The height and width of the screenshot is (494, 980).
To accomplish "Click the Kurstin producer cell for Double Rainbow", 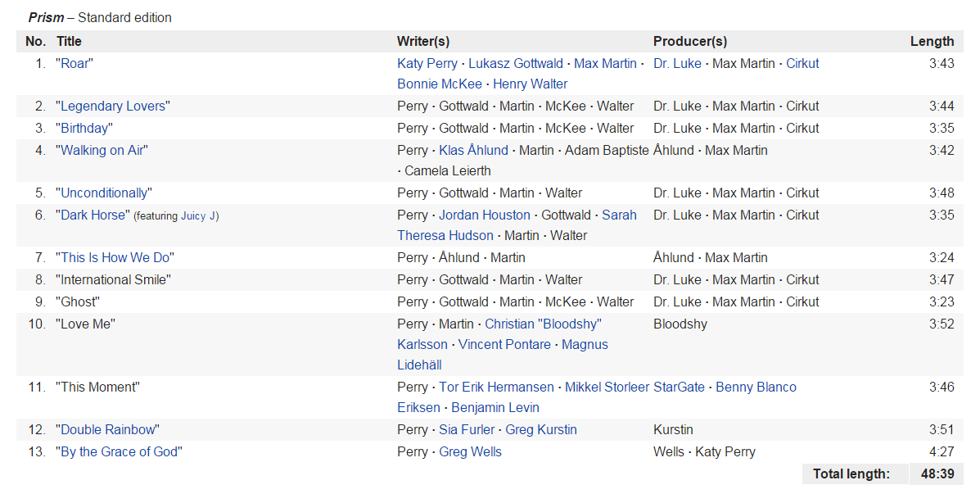I will 673,429.
